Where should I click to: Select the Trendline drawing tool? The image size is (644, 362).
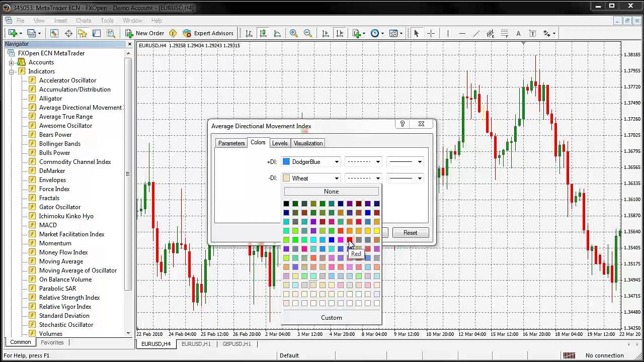(476, 33)
